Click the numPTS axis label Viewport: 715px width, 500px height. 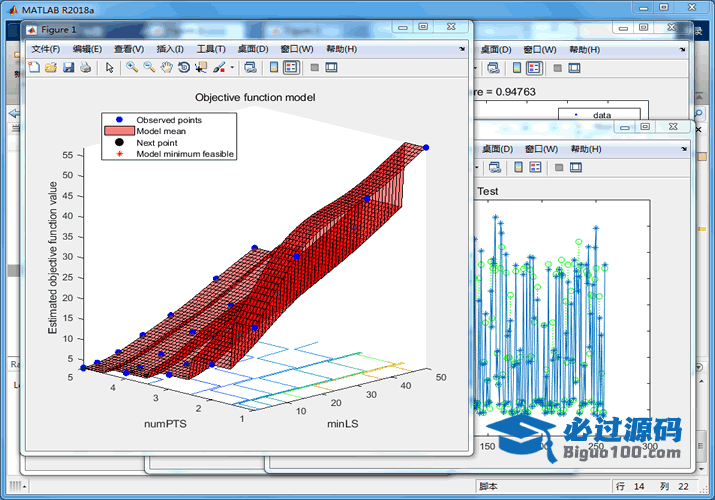pos(165,424)
